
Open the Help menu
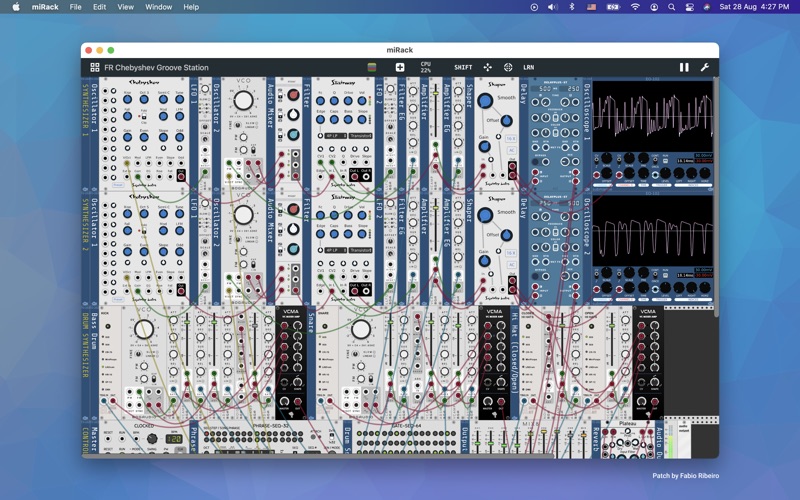191,7
